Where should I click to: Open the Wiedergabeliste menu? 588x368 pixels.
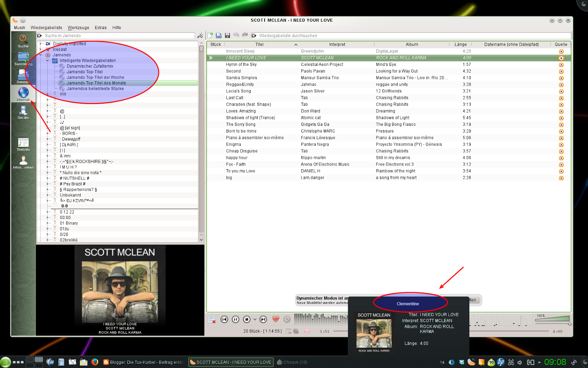point(46,28)
